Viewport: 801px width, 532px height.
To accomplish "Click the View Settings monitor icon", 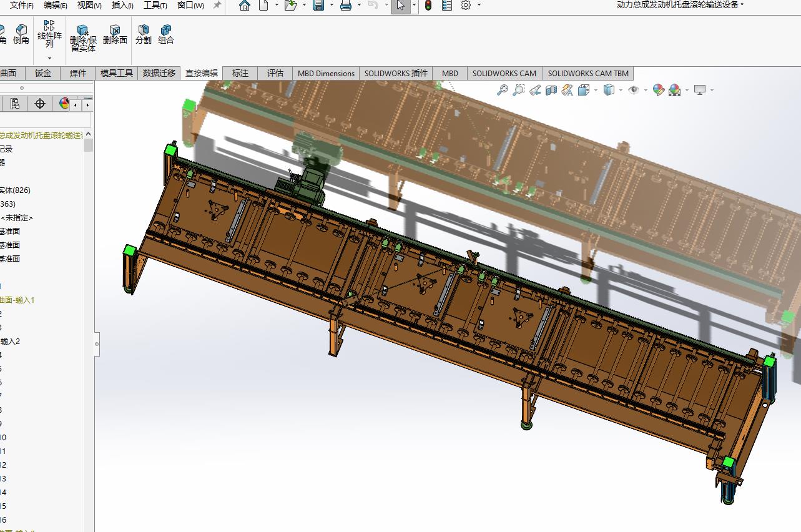I will [700, 90].
